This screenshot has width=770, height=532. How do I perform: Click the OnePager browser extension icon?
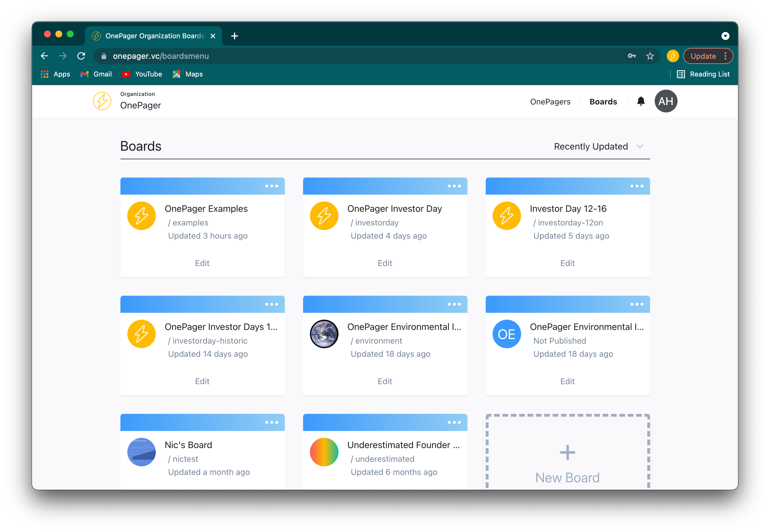point(672,56)
